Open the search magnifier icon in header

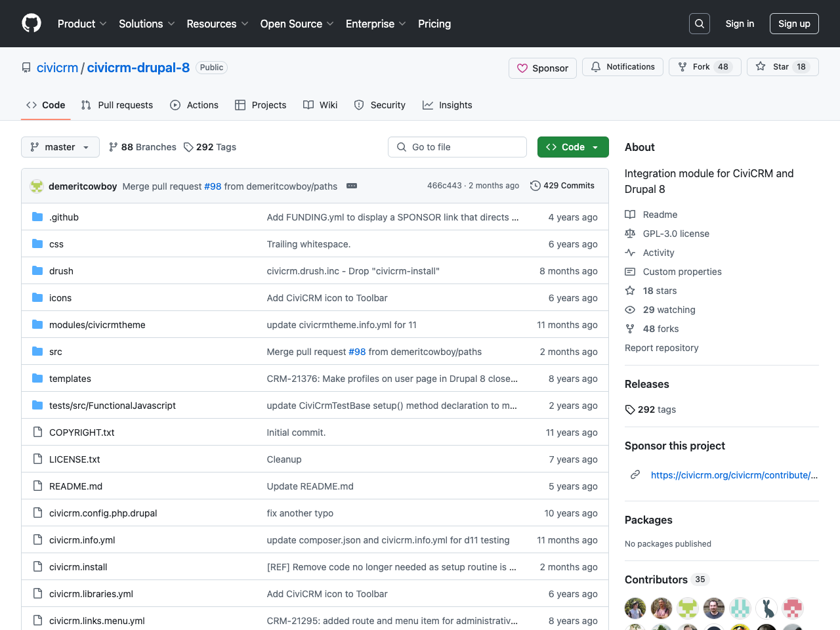[700, 24]
